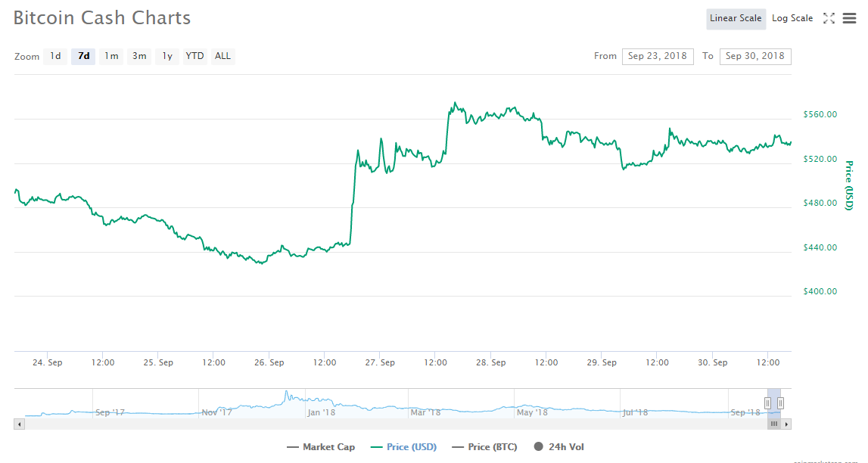
Task: Set zoom to 1d
Action: click(x=55, y=56)
